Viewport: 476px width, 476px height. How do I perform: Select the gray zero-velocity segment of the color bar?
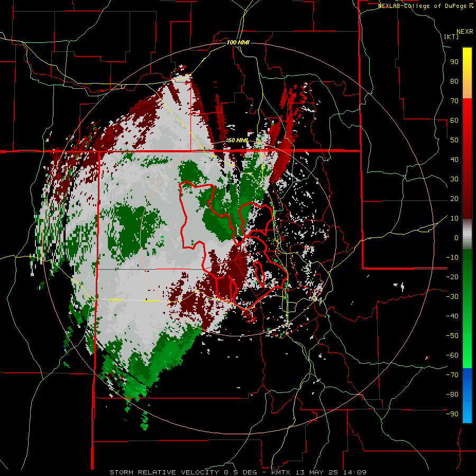click(467, 234)
